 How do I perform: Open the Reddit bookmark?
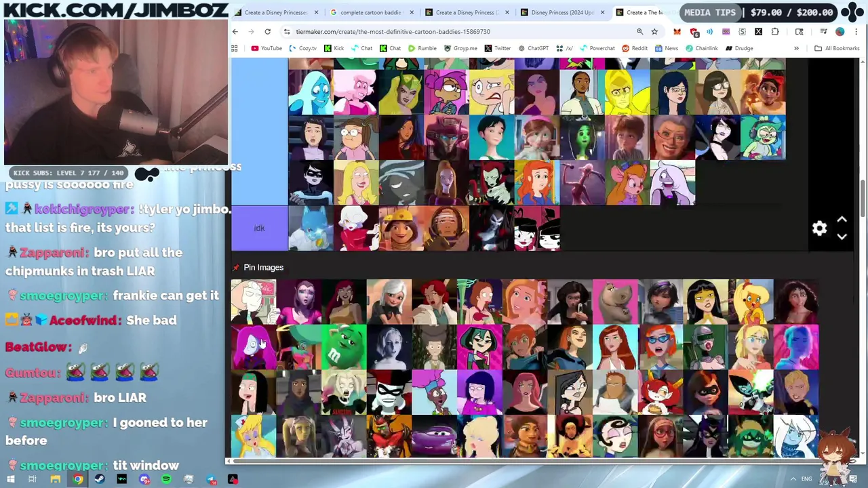635,48
